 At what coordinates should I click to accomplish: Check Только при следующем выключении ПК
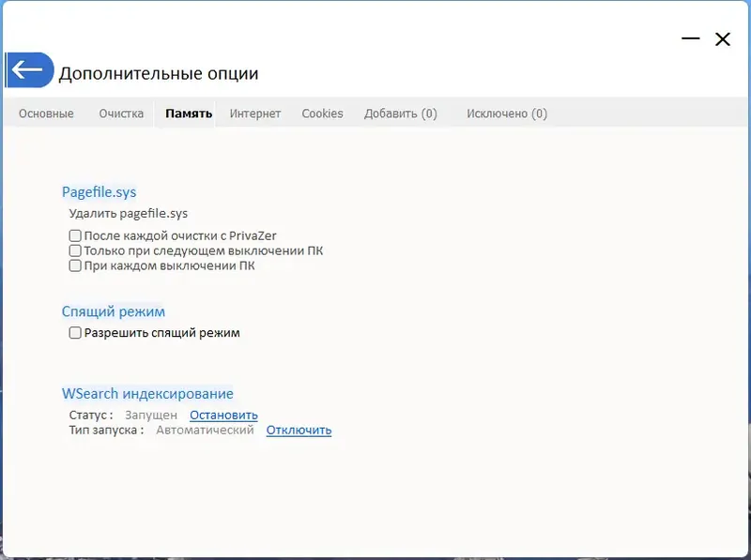point(74,250)
